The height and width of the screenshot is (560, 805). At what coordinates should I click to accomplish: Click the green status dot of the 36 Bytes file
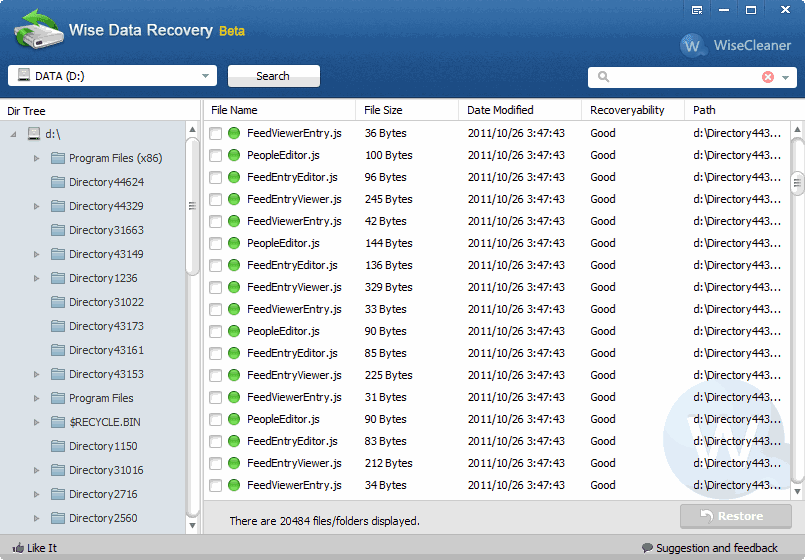pos(234,133)
